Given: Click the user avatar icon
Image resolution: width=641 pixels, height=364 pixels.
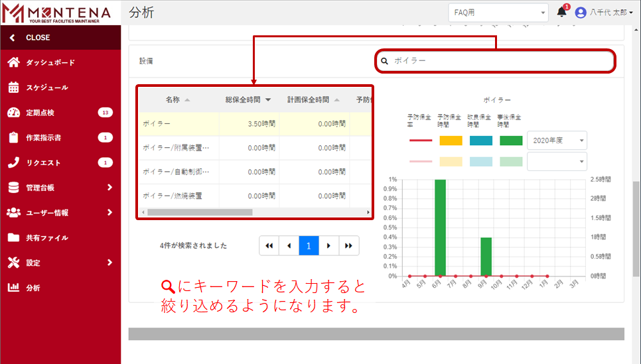Looking at the screenshot, I should (581, 12).
